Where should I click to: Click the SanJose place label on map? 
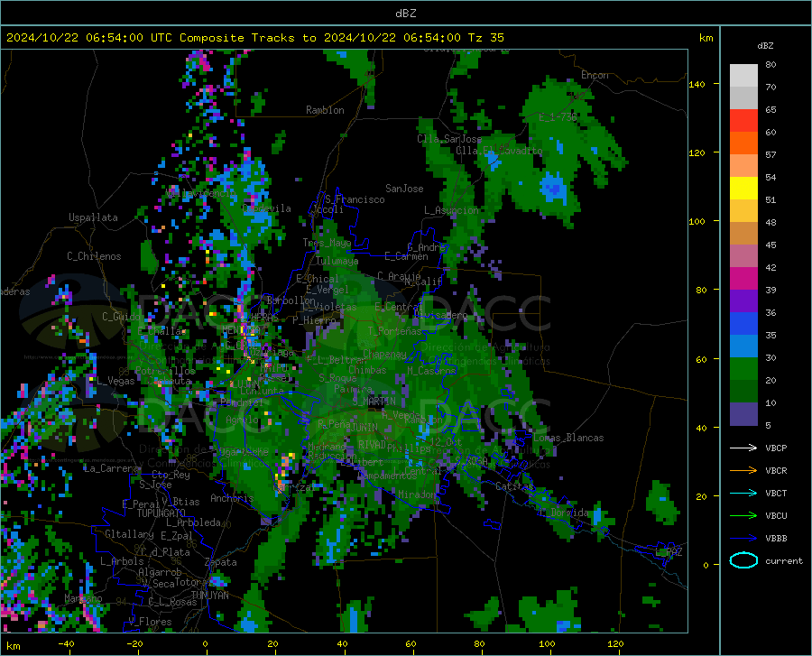404,189
